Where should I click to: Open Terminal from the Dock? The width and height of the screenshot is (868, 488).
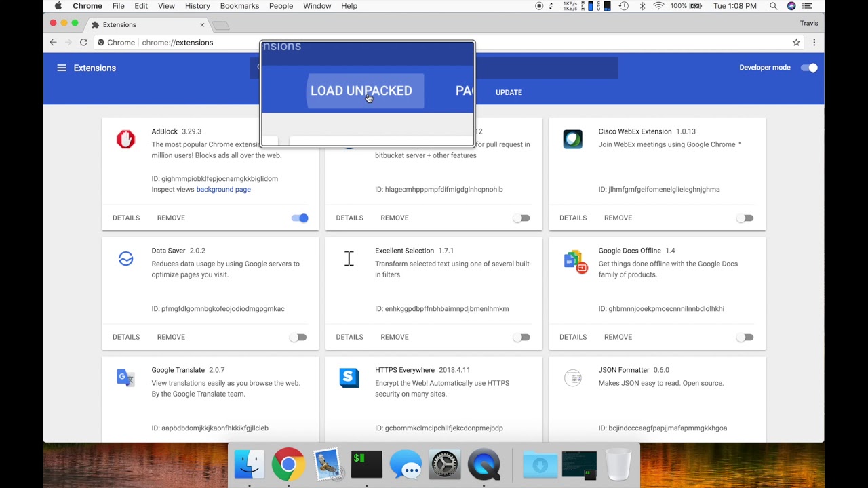[x=367, y=465]
